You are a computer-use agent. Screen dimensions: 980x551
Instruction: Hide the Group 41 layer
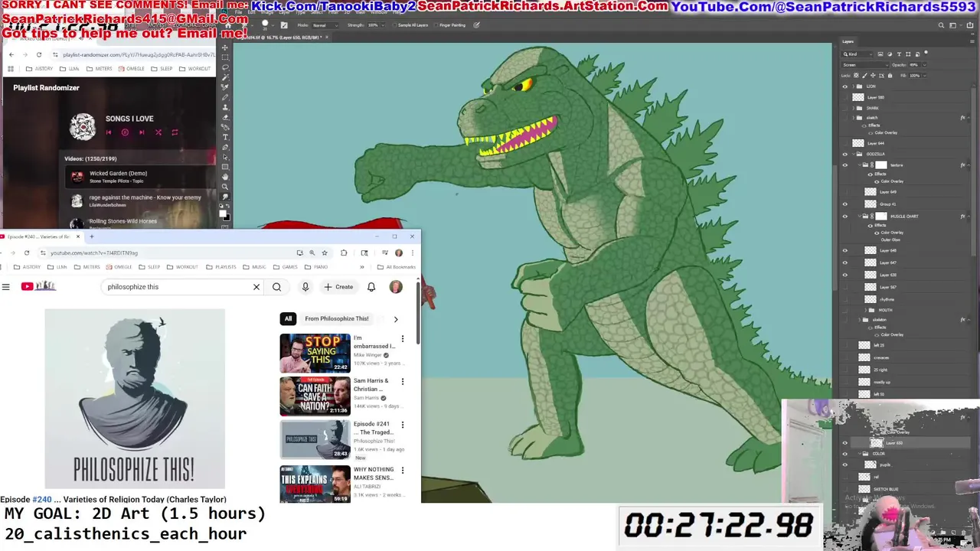pyautogui.click(x=845, y=204)
